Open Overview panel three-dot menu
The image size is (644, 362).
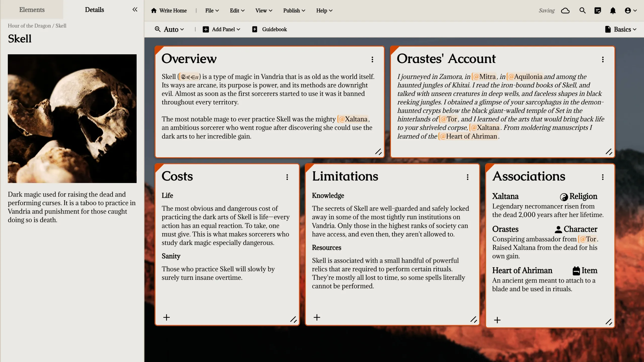coord(372,59)
